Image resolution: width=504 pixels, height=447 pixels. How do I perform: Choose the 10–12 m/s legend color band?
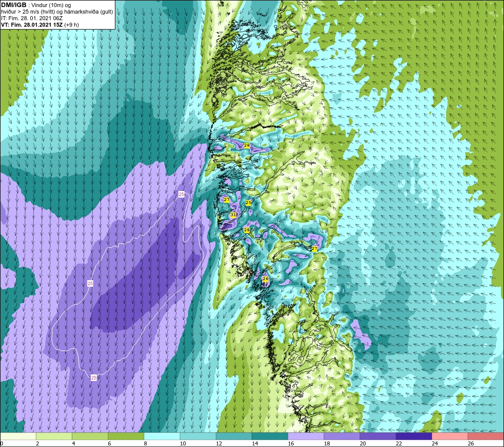[198, 436]
